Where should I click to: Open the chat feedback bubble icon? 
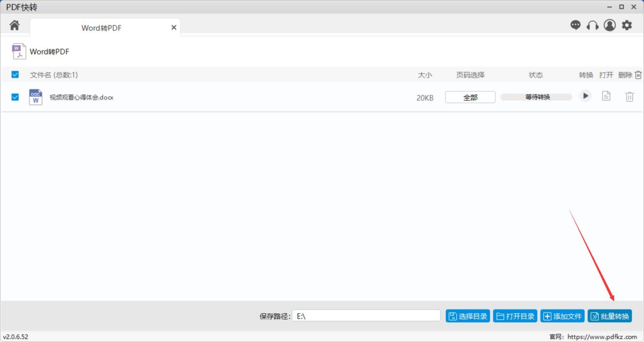pos(575,26)
